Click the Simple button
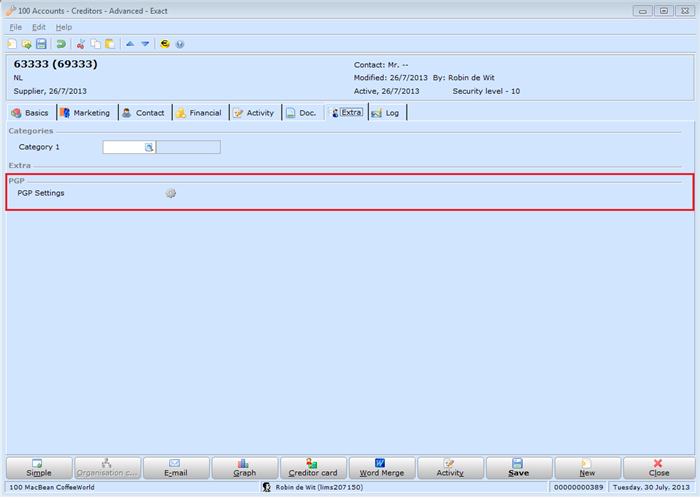Image resolution: width=700 pixels, height=497 pixels. tap(39, 468)
